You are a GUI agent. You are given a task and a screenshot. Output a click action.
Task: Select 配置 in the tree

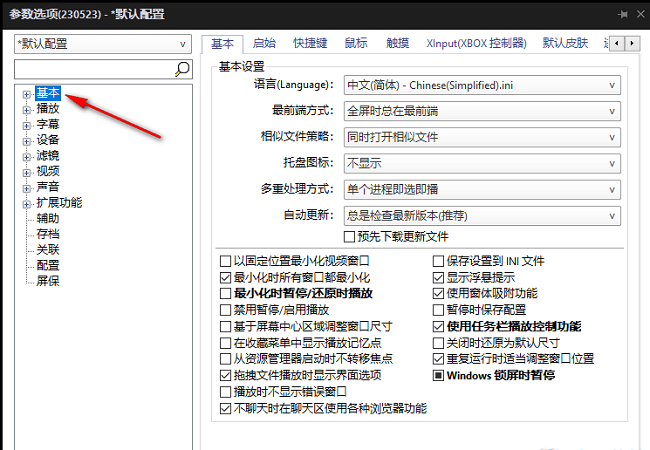pos(48,266)
